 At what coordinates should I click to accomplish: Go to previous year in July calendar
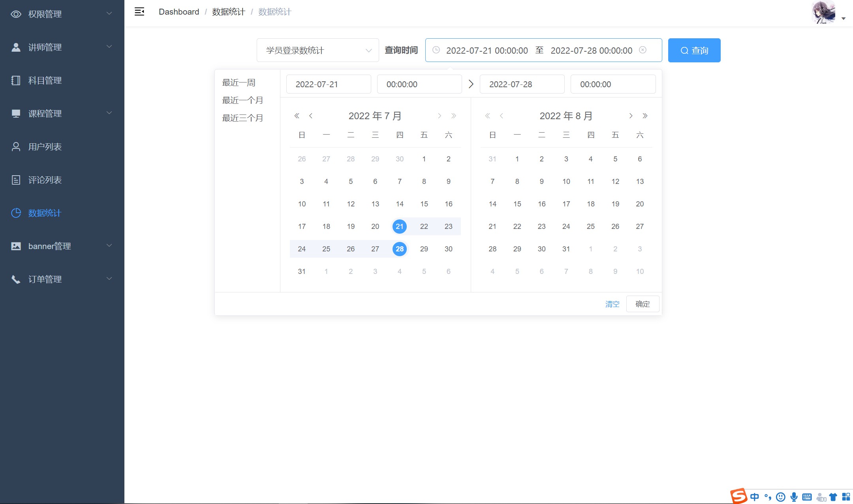pos(297,116)
